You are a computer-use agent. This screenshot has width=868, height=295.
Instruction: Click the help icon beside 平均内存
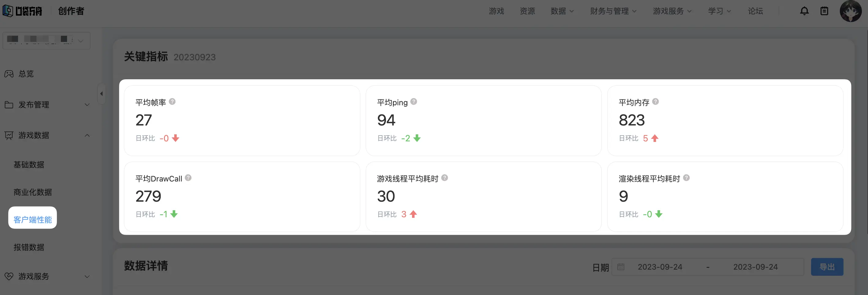655,102
